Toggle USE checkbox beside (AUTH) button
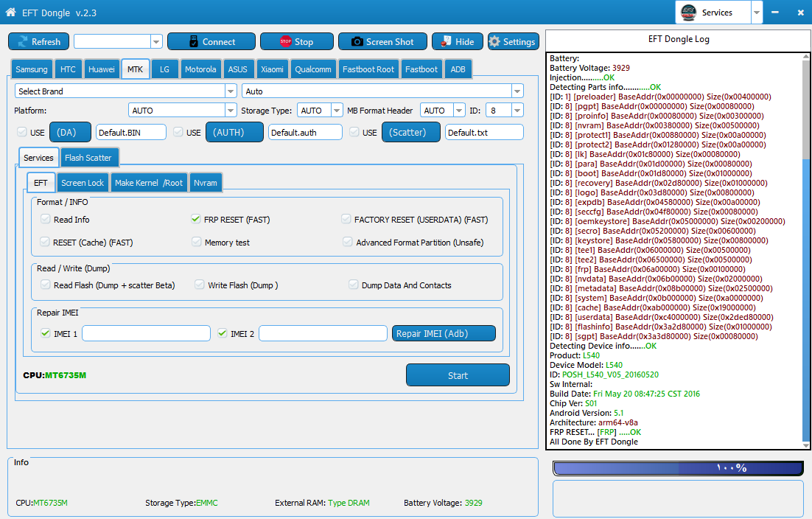 pyautogui.click(x=178, y=132)
